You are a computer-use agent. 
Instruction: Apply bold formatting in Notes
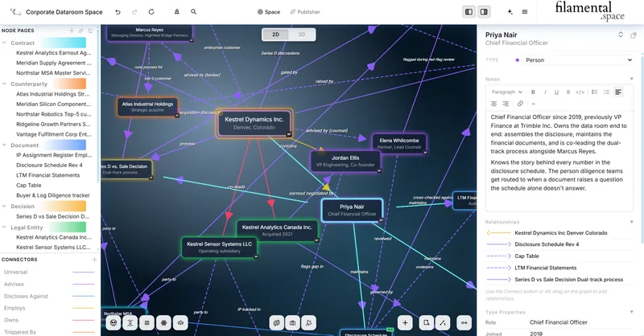(x=533, y=92)
